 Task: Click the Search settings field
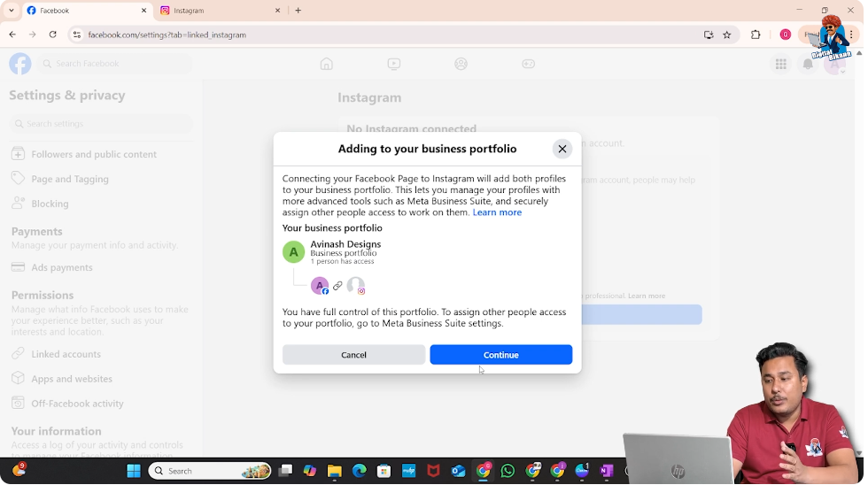(101, 124)
